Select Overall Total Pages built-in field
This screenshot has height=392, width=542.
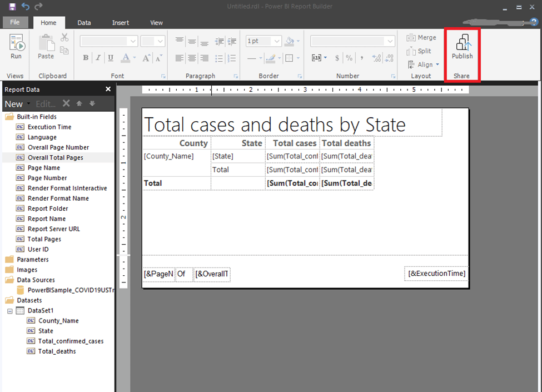tap(55, 157)
